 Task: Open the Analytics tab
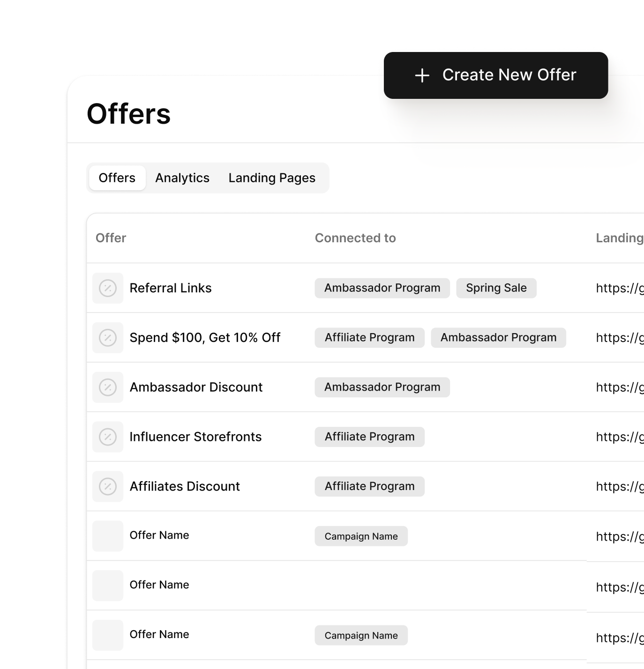coord(182,178)
